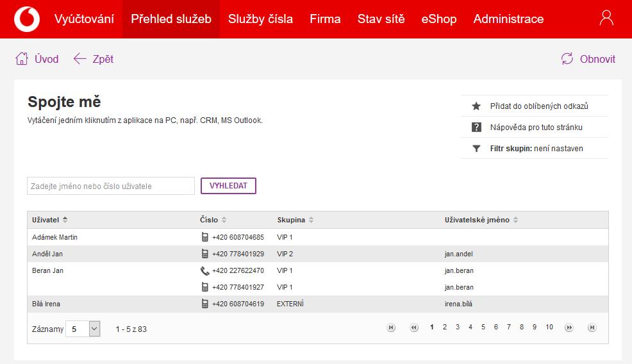
Task: Open the eShop menu
Action: click(439, 19)
